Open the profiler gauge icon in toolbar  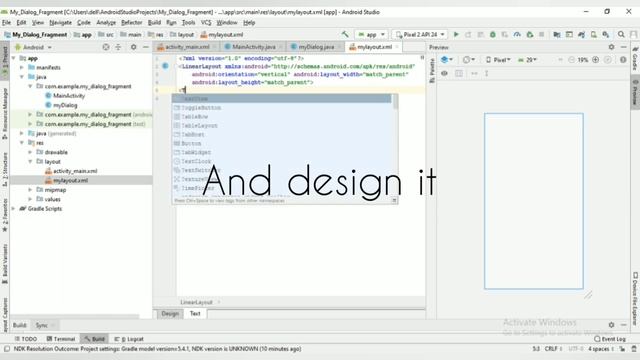tap(517, 35)
